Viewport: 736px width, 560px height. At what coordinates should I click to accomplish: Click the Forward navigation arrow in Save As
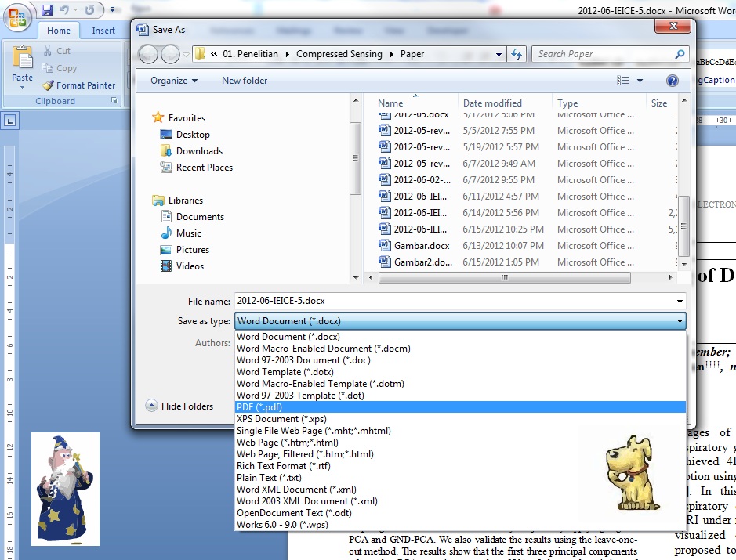(170, 54)
